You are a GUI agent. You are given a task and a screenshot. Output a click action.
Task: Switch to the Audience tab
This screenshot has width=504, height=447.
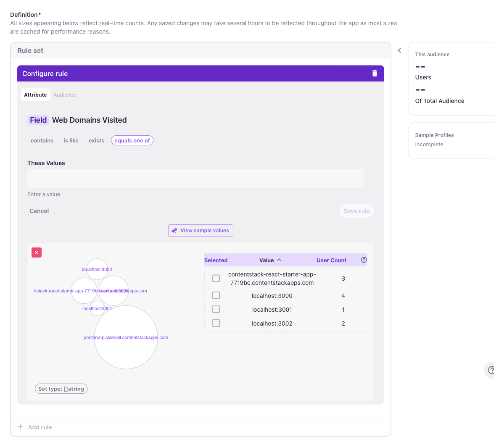click(65, 95)
